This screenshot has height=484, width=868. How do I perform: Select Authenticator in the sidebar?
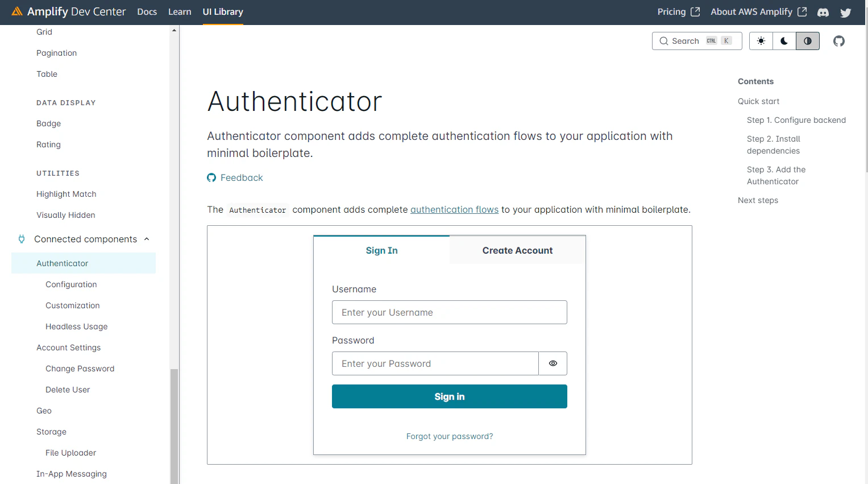(x=84, y=263)
